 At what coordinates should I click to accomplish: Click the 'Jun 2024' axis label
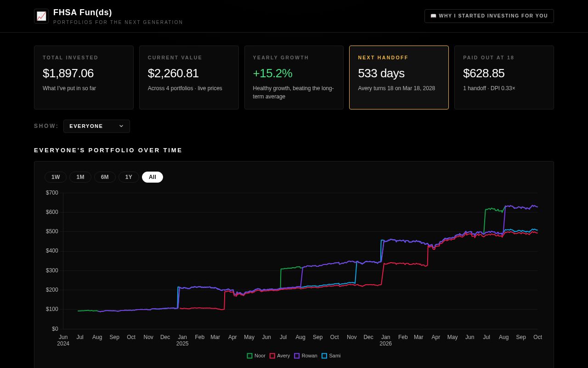[63, 340]
